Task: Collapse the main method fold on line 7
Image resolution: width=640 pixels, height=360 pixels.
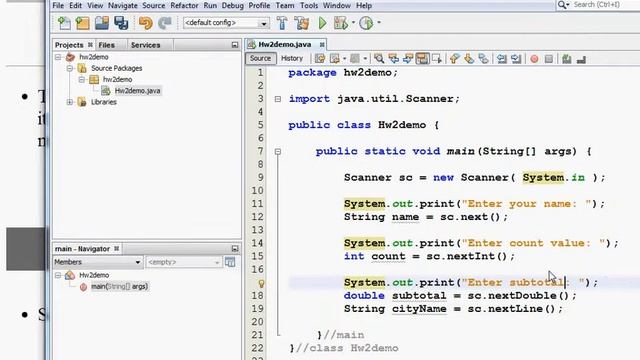Action: point(278,151)
